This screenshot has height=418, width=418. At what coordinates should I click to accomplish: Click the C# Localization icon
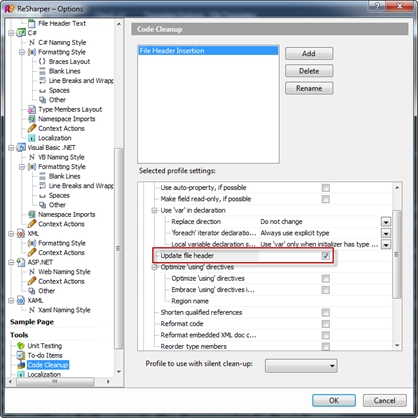point(32,138)
